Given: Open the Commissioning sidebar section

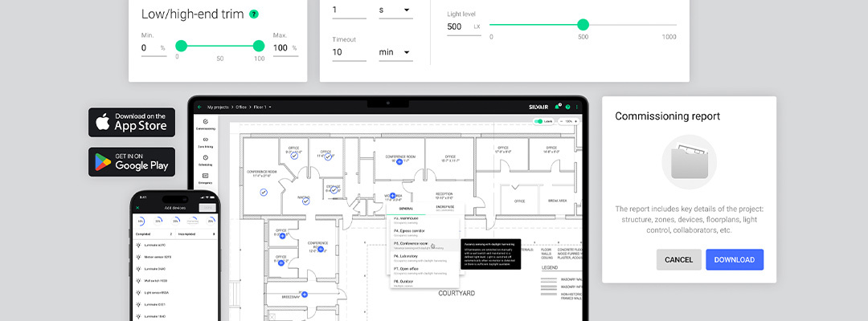Looking at the screenshot, I should click(205, 124).
